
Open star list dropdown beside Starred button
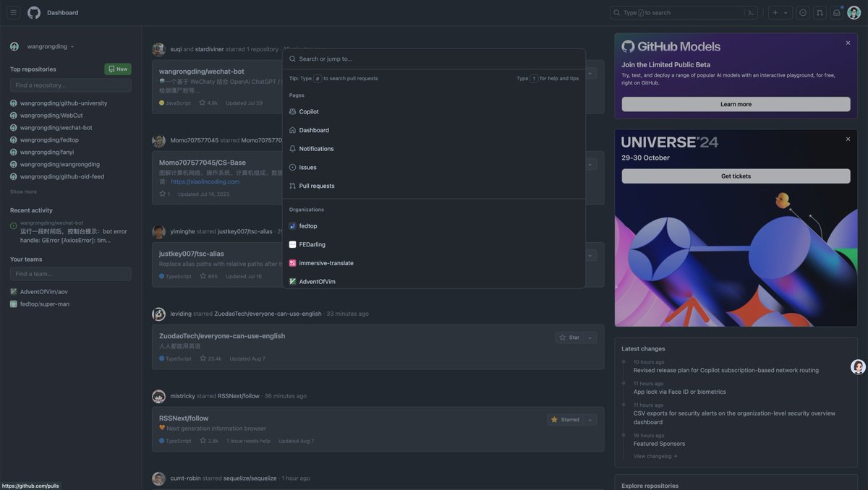[591, 420]
